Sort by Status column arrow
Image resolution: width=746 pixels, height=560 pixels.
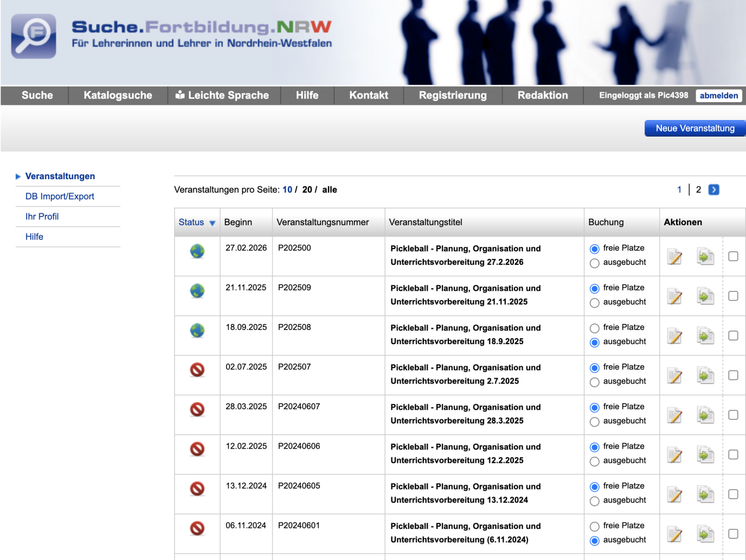coord(212,223)
